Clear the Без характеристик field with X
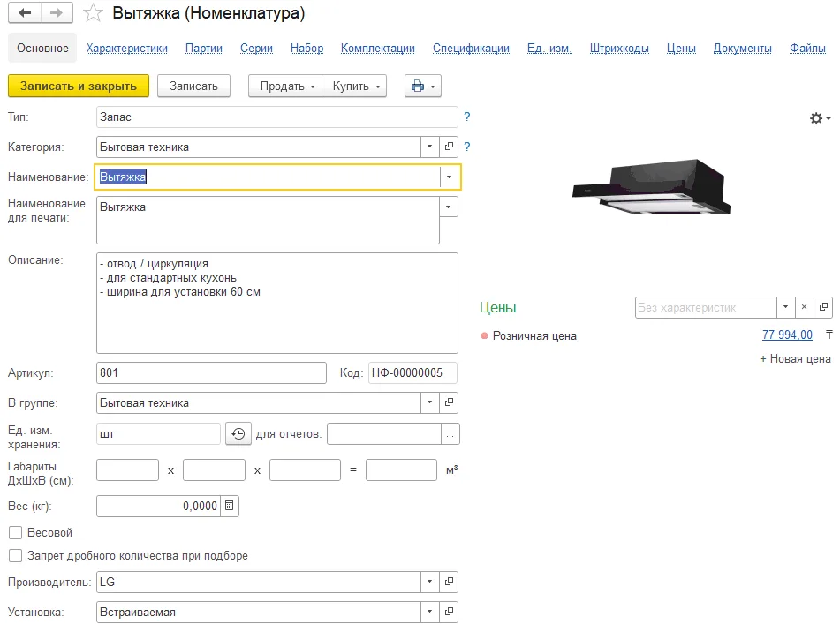Screen dimensions: 840x624 804,307
